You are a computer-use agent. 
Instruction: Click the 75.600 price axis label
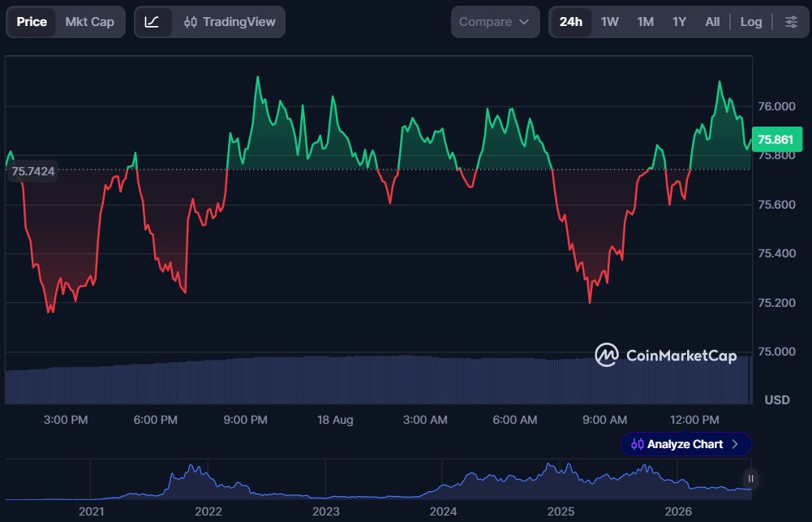coord(776,205)
